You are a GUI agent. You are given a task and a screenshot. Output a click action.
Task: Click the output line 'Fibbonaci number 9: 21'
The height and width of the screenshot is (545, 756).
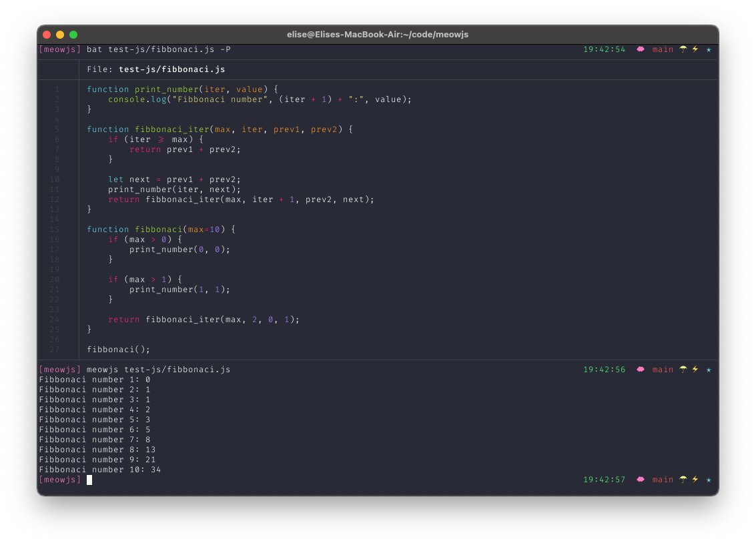coord(97,460)
